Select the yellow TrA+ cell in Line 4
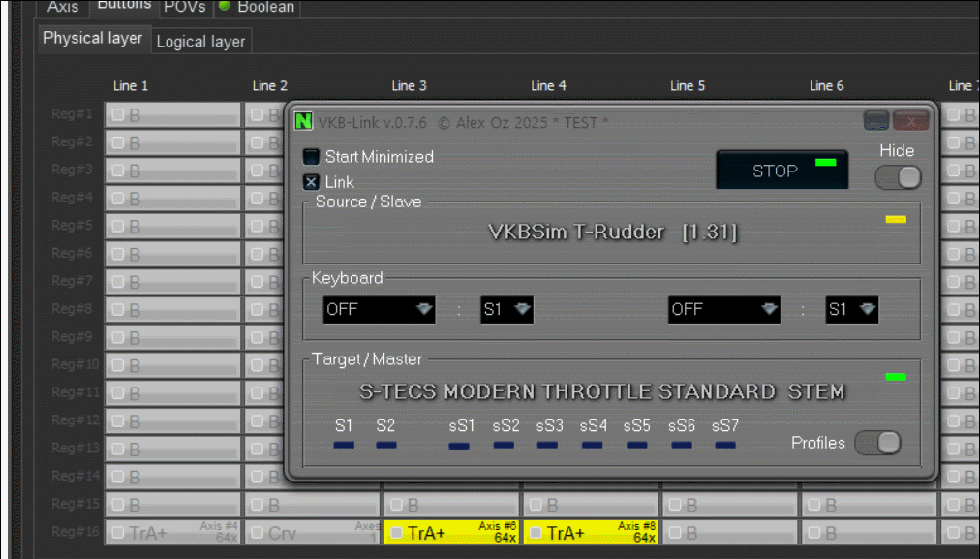980x559 pixels. (x=591, y=532)
